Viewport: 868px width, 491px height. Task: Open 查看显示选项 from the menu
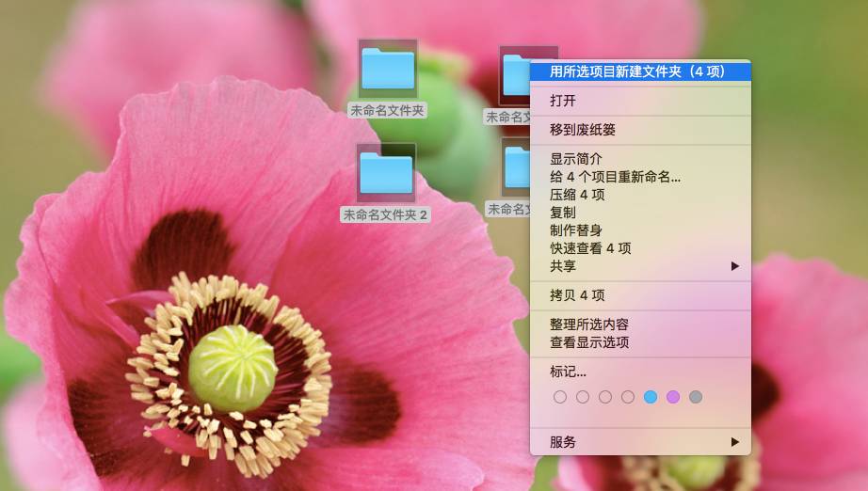point(640,342)
